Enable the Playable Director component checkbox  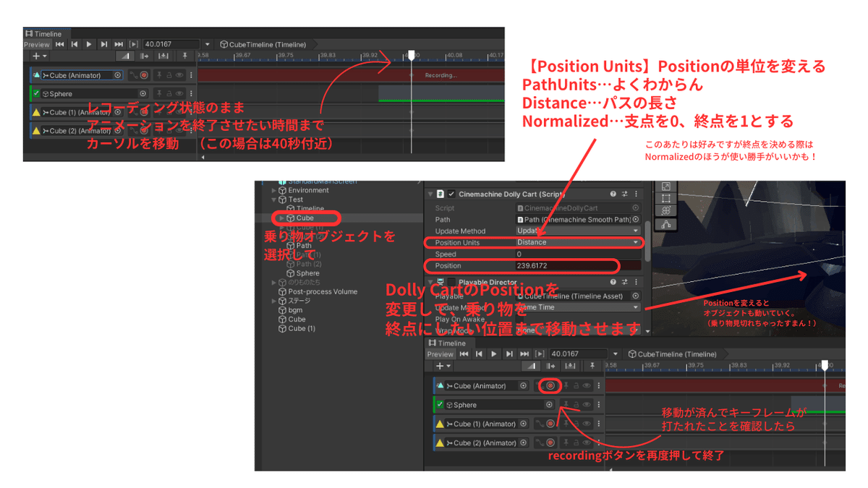[x=451, y=282]
